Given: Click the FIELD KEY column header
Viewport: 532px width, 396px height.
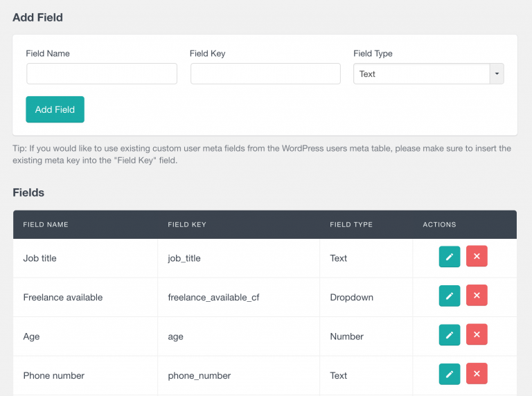Looking at the screenshot, I should [x=187, y=225].
